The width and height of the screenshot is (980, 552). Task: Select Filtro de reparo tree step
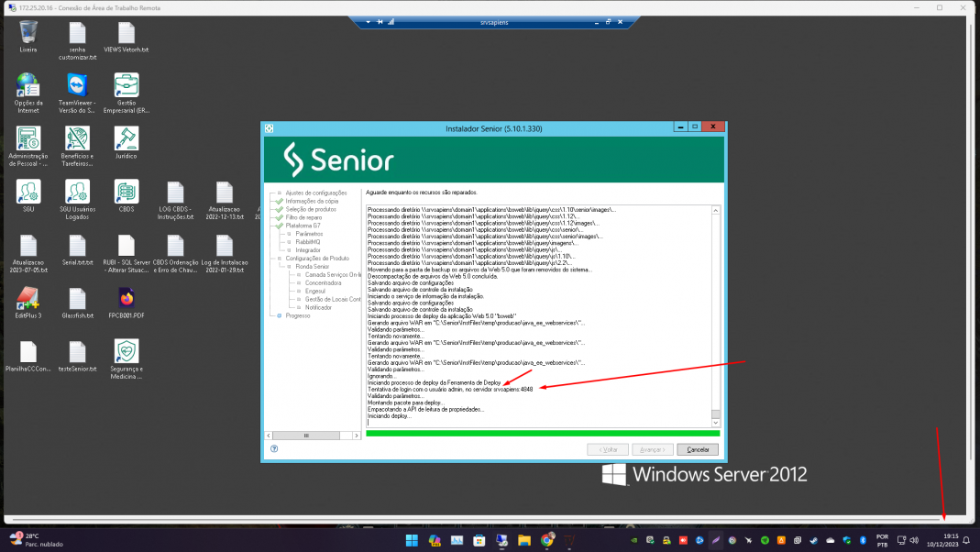(303, 217)
